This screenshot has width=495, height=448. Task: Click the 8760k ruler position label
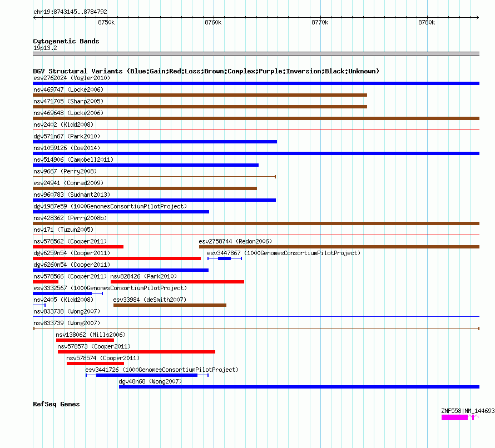(x=213, y=22)
